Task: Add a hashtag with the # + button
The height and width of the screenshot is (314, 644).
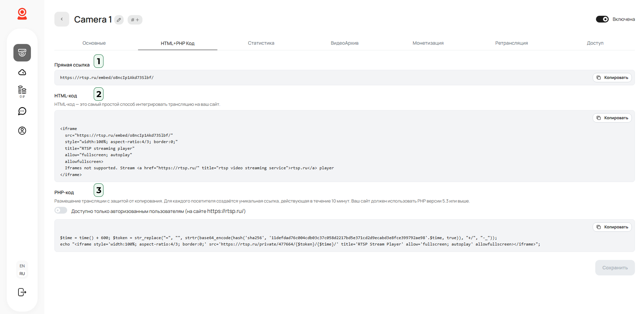Action: 135,20
